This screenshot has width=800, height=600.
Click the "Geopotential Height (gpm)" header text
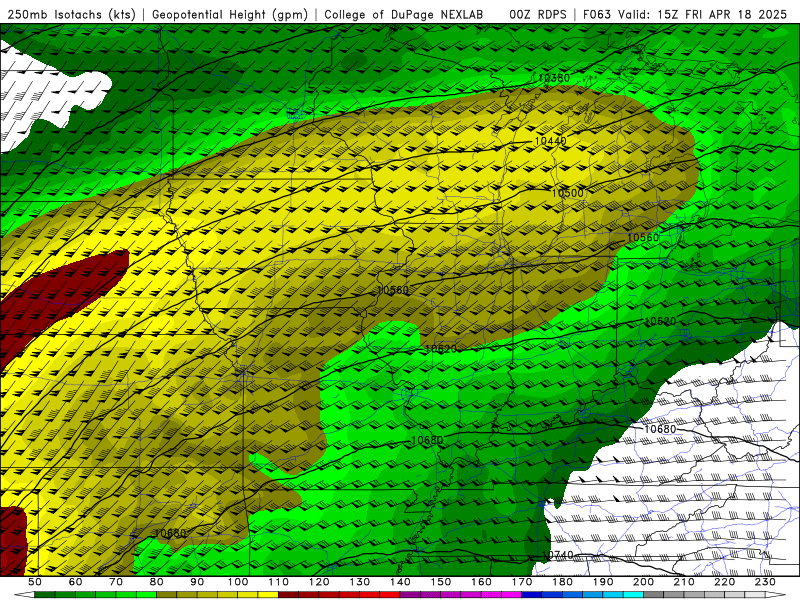click(230, 14)
